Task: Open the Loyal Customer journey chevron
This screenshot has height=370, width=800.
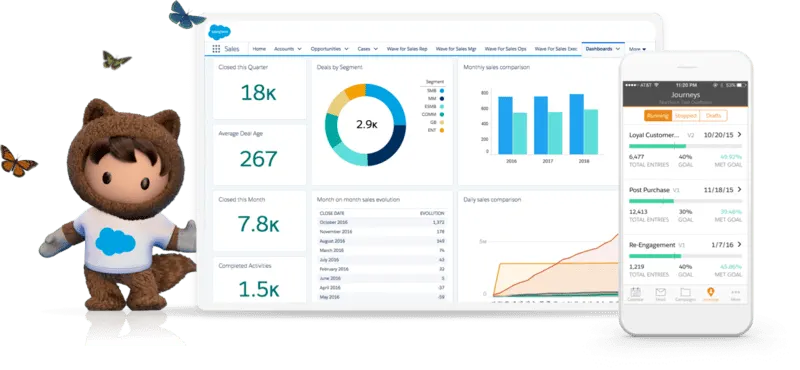Action: tap(739, 135)
